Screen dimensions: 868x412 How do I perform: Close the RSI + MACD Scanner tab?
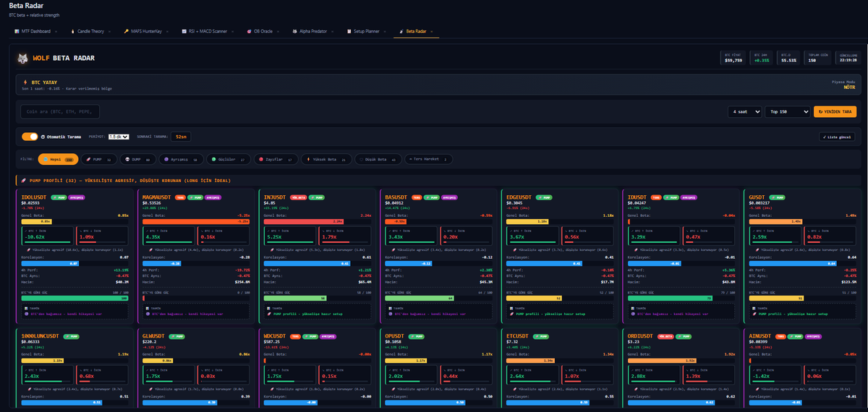pyautogui.click(x=232, y=32)
